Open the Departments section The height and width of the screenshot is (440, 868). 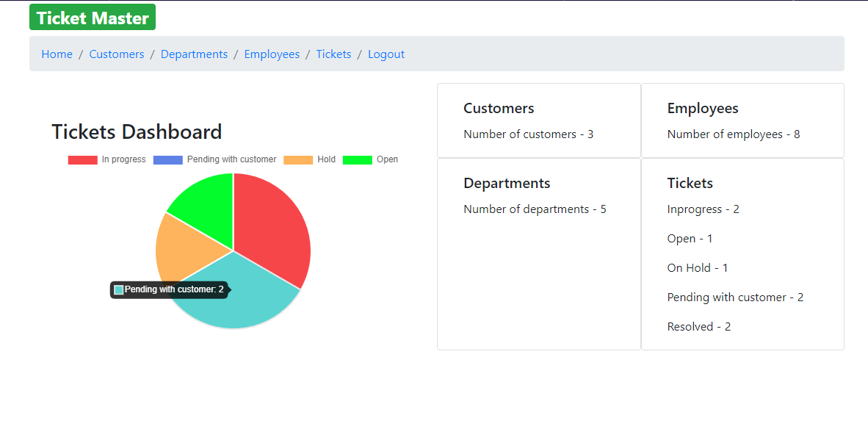point(194,54)
